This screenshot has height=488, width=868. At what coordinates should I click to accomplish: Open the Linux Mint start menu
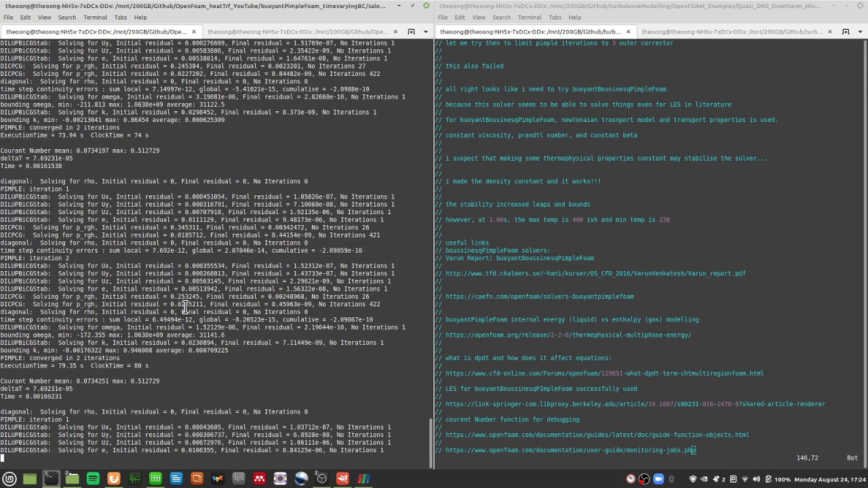click(x=9, y=479)
